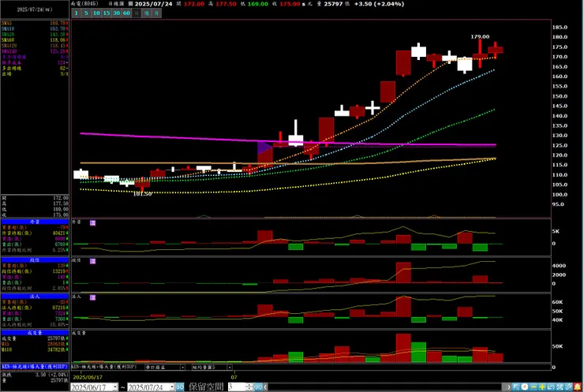The image size is (584, 392).
Task: Click the 2025/06/17 timeline start label
Action: [88, 377]
